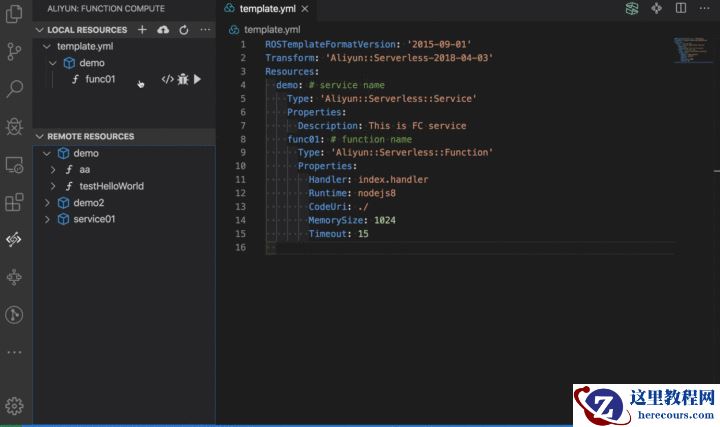
Task: Refresh the Local Resources list
Action: point(184,30)
